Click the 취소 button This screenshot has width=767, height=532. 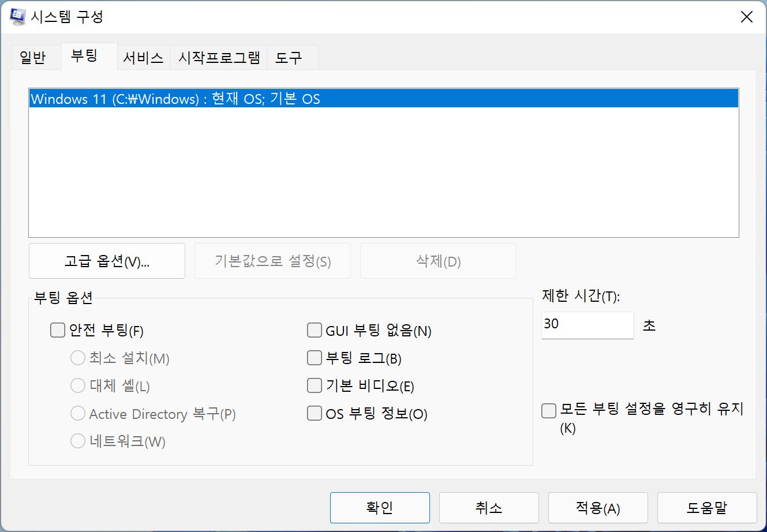(x=489, y=508)
